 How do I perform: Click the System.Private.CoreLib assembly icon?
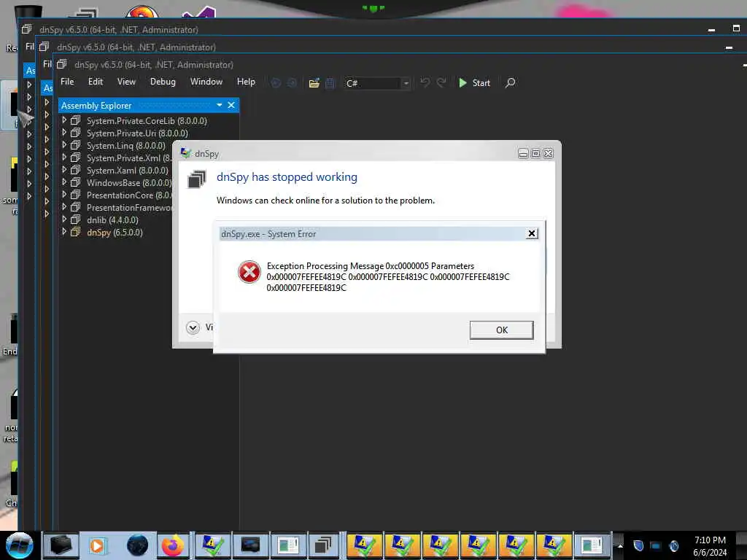(x=76, y=120)
